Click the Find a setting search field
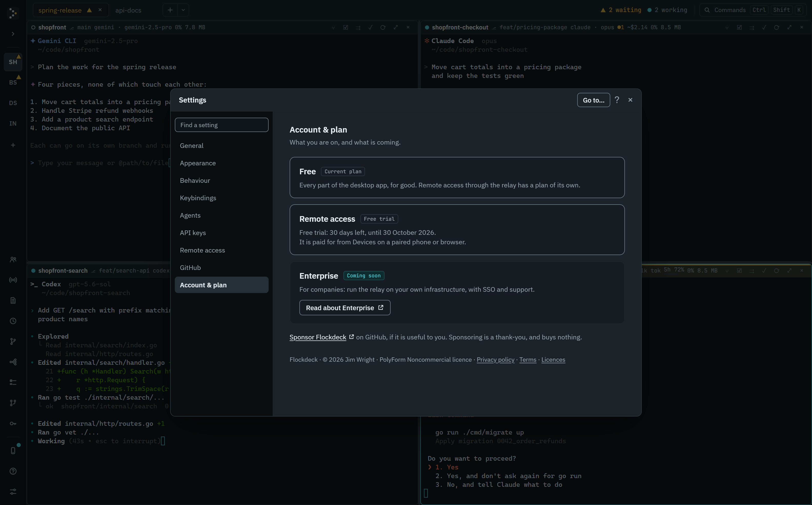 point(221,125)
